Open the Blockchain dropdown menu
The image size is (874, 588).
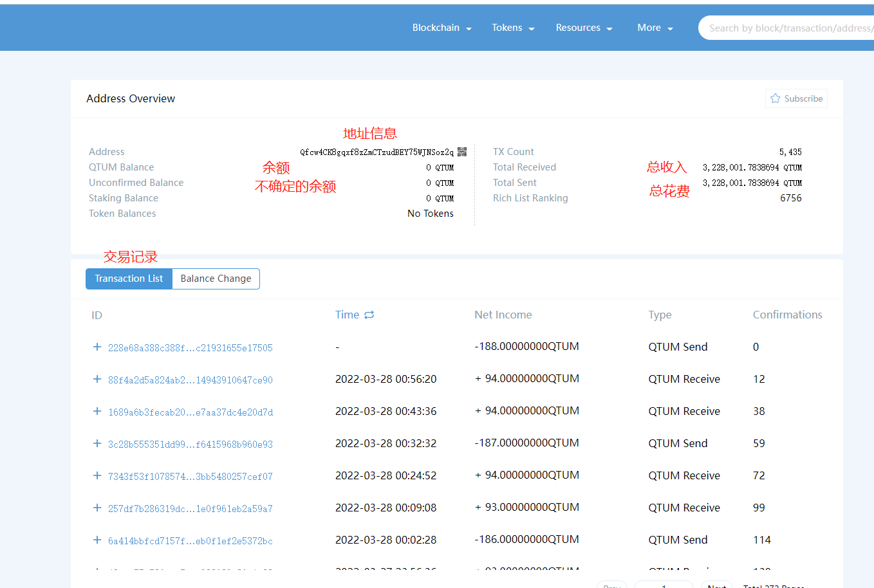click(442, 28)
